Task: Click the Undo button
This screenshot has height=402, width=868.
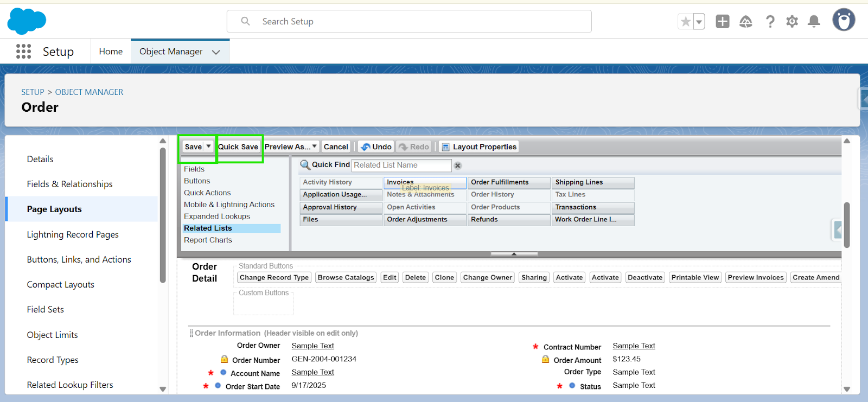Action: [376, 147]
